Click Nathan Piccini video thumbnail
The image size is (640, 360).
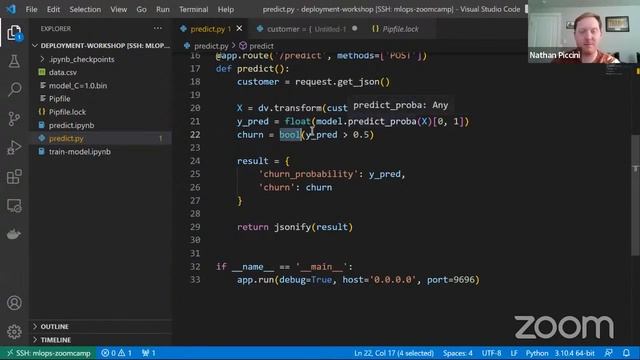click(584, 32)
